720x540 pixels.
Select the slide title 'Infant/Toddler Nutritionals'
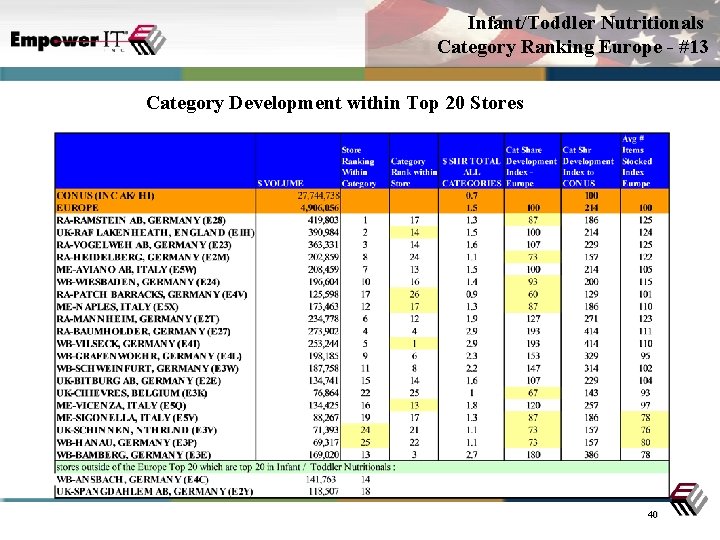tap(585, 22)
